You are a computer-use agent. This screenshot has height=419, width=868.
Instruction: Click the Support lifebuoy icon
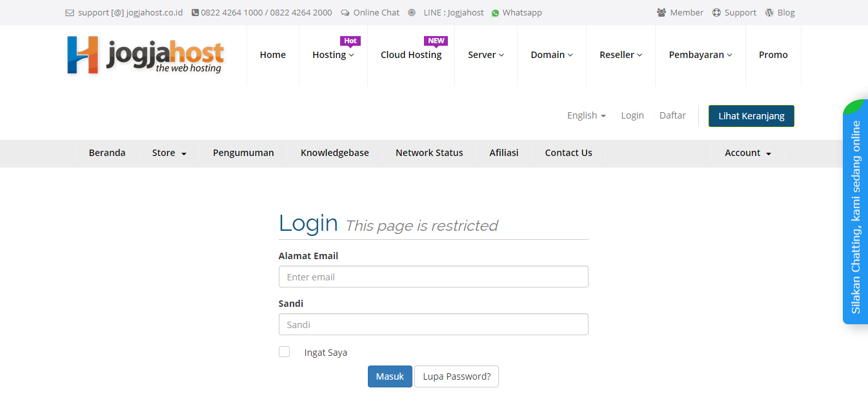(716, 13)
